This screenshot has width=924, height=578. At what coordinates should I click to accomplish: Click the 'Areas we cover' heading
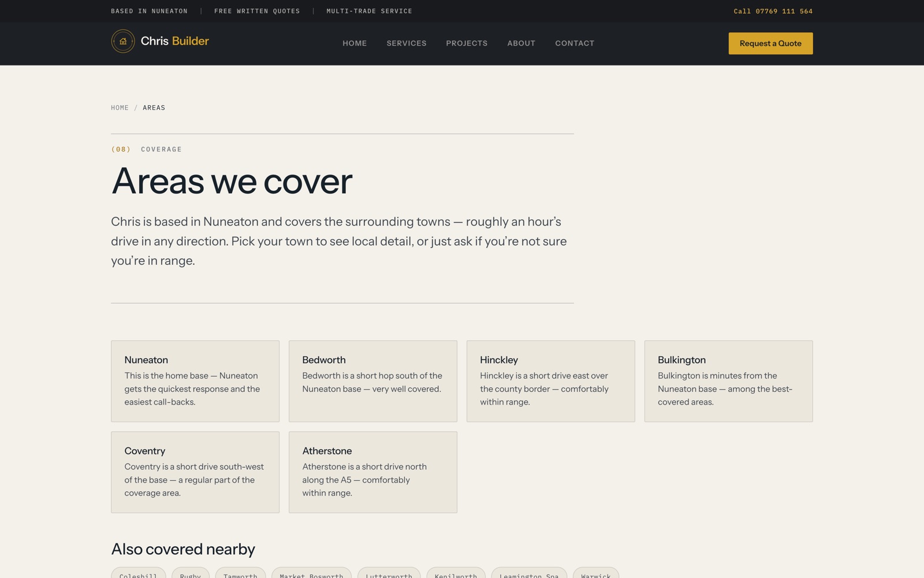(232, 181)
